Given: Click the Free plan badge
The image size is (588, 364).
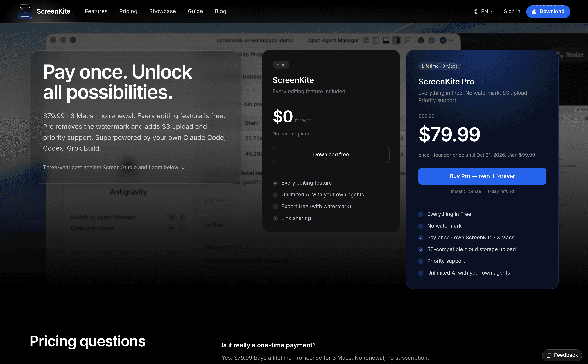Looking at the screenshot, I should point(281,64).
